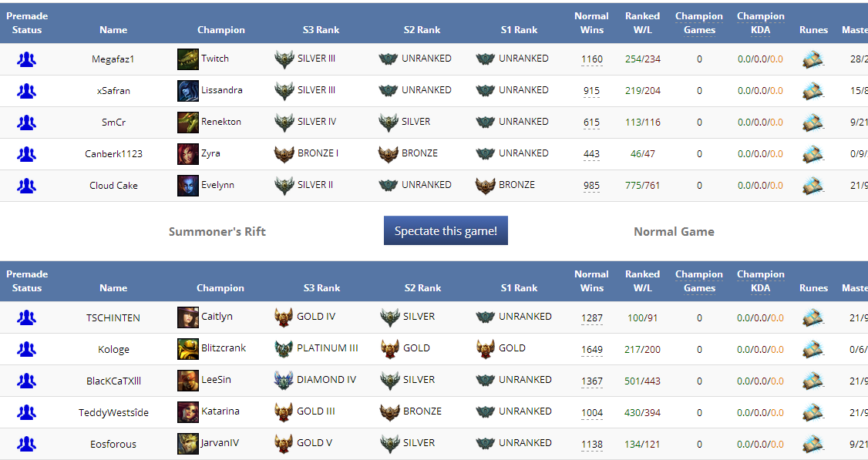Viewport: 868px width, 460px height.
Task: Click the top table's S3 Rank header
Action: (x=321, y=30)
